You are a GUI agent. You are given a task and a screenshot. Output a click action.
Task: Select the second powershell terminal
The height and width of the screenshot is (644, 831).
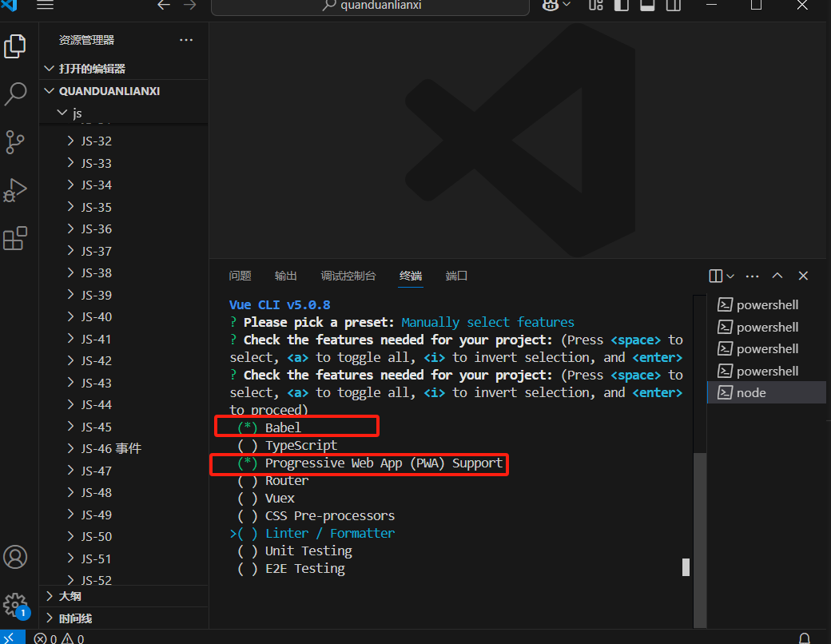pyautogui.click(x=766, y=327)
